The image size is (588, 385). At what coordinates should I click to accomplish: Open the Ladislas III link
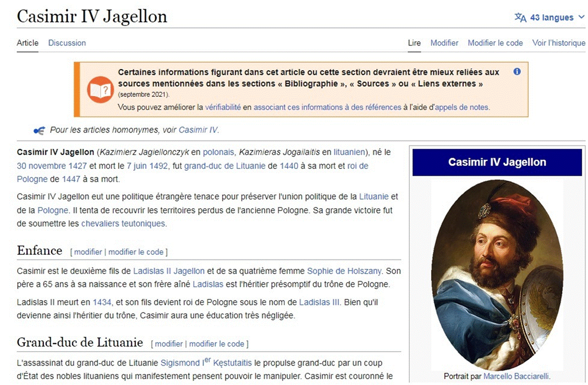319,302
